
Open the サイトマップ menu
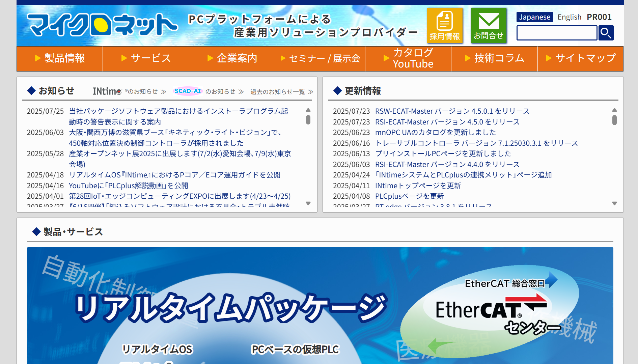(581, 58)
